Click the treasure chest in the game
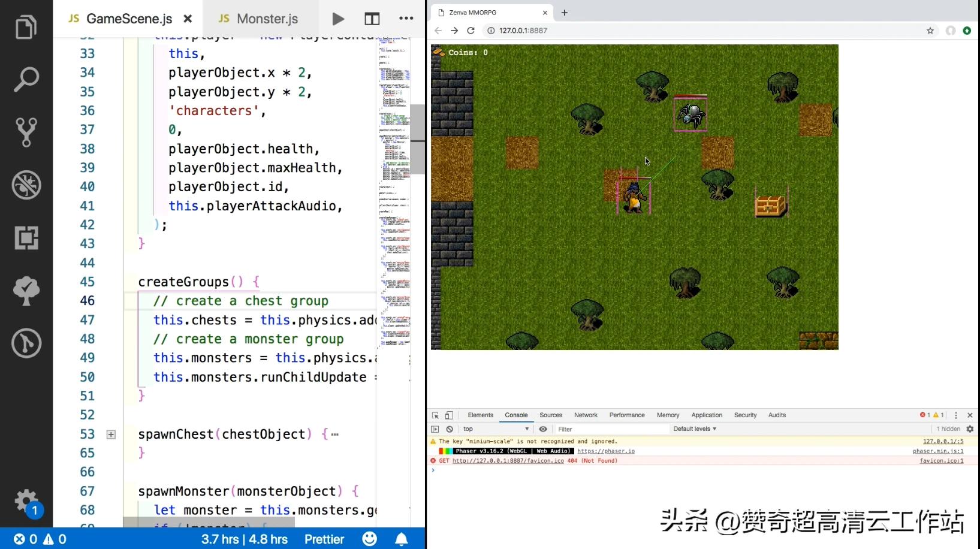 [x=771, y=206]
